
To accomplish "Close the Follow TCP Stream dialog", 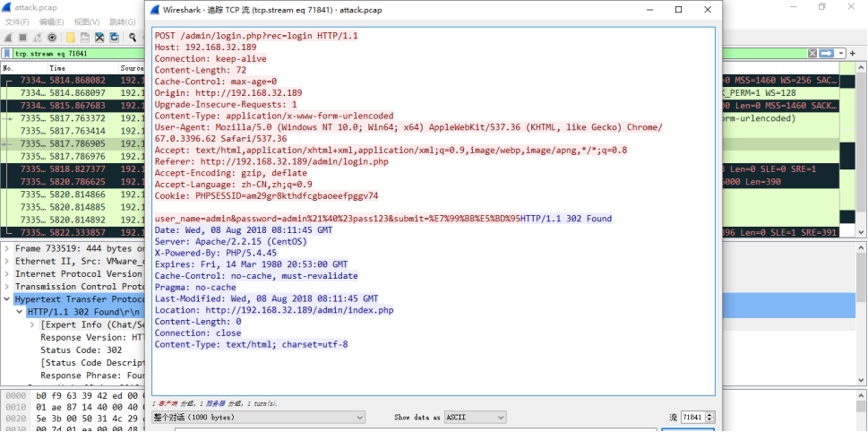I will click(x=708, y=10).
